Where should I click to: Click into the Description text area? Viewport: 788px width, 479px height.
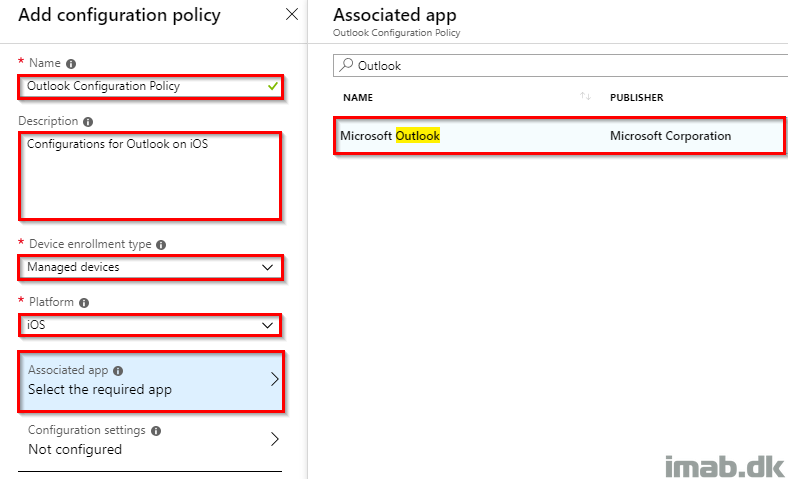[150, 176]
